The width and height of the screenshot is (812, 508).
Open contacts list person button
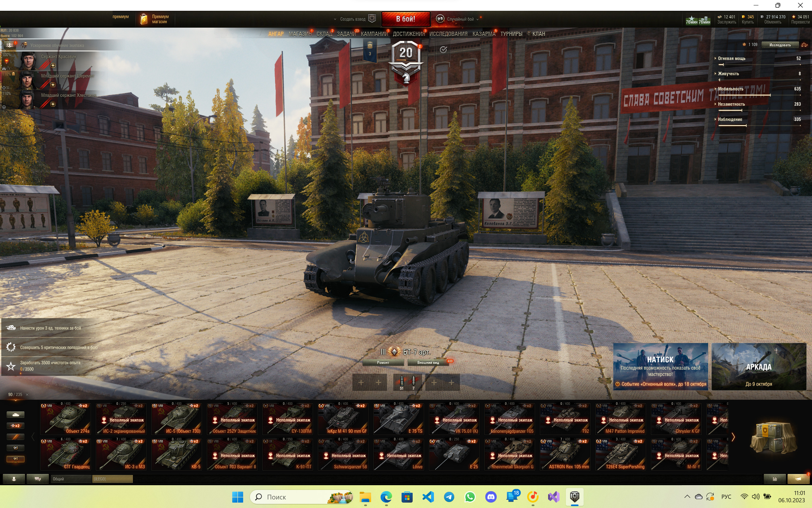click(x=14, y=479)
